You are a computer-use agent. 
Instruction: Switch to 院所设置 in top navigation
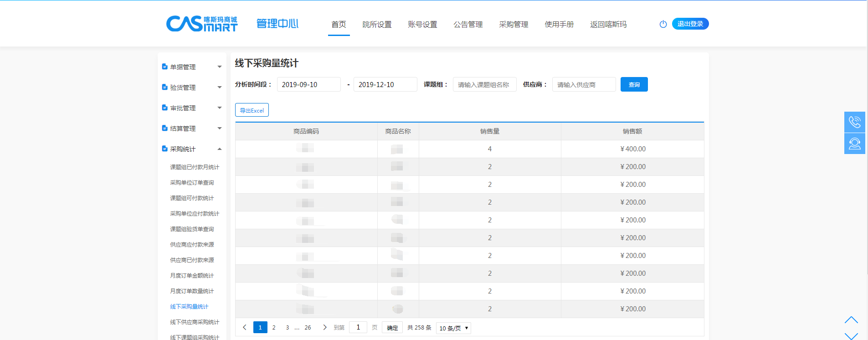point(377,25)
